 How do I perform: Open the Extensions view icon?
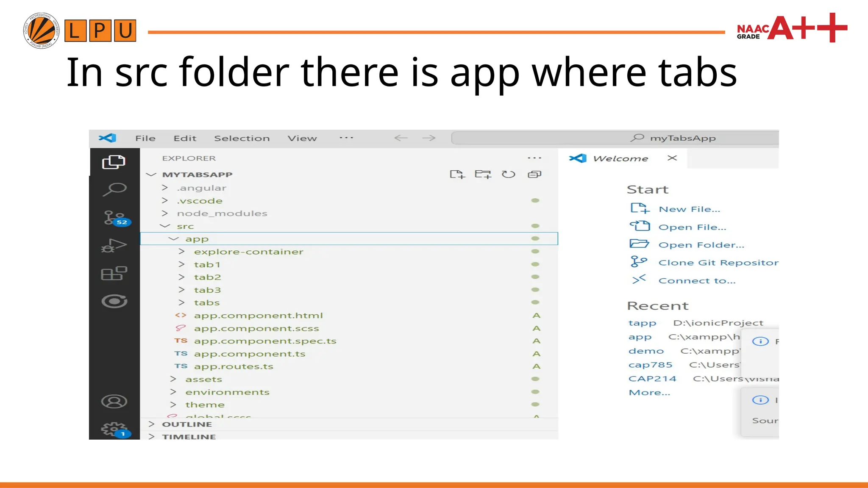114,274
